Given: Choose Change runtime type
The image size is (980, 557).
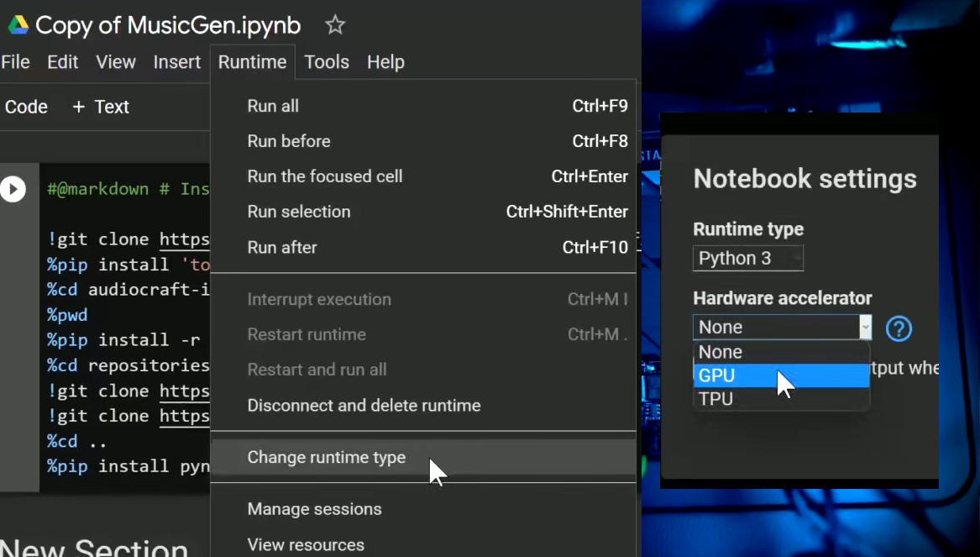Looking at the screenshot, I should 423,457.
